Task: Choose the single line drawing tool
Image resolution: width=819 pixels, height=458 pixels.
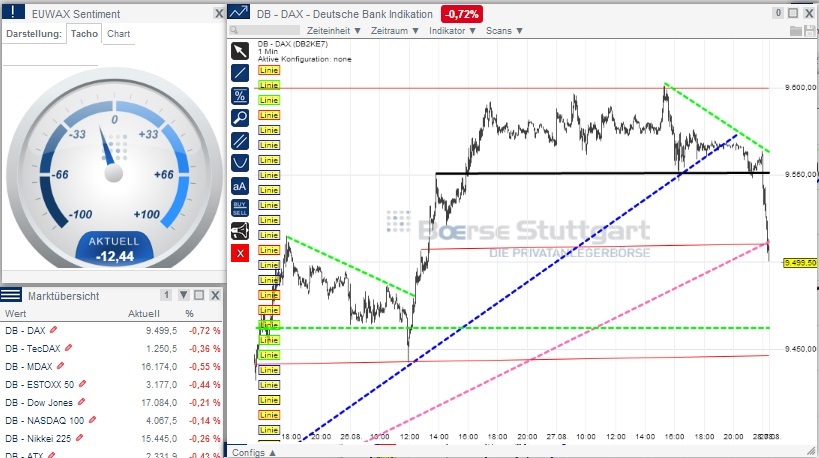Action: pos(240,74)
